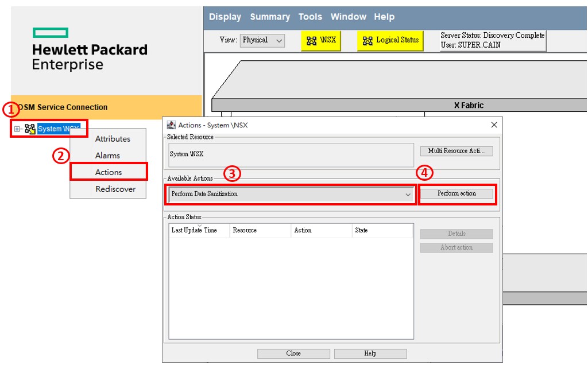This screenshot has width=588, height=365.
Task: Click the OSM Service Connection header
Action: click(x=106, y=107)
